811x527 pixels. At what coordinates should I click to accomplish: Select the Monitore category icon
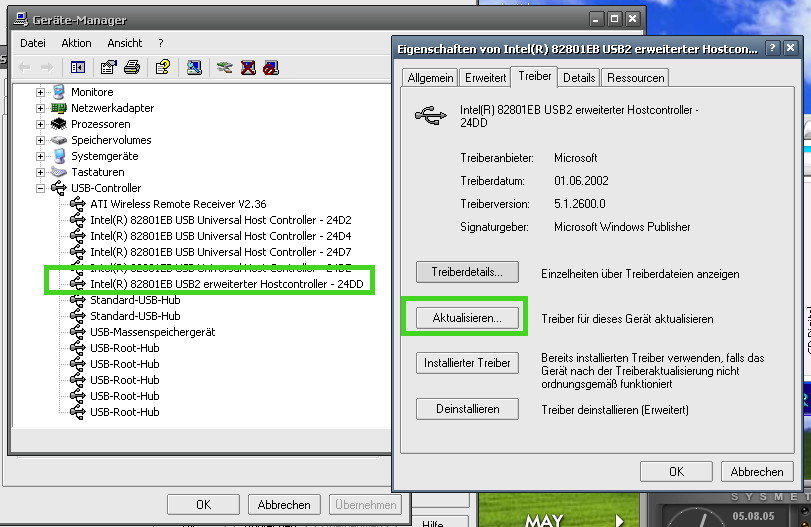point(59,92)
